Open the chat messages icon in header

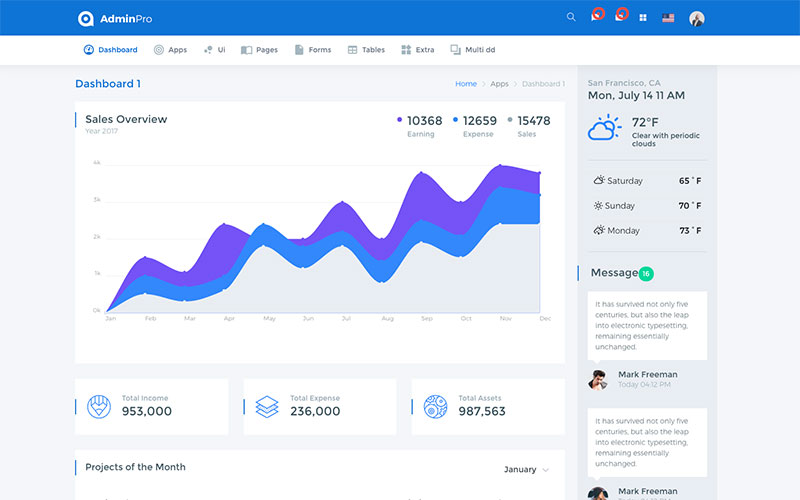(595, 17)
